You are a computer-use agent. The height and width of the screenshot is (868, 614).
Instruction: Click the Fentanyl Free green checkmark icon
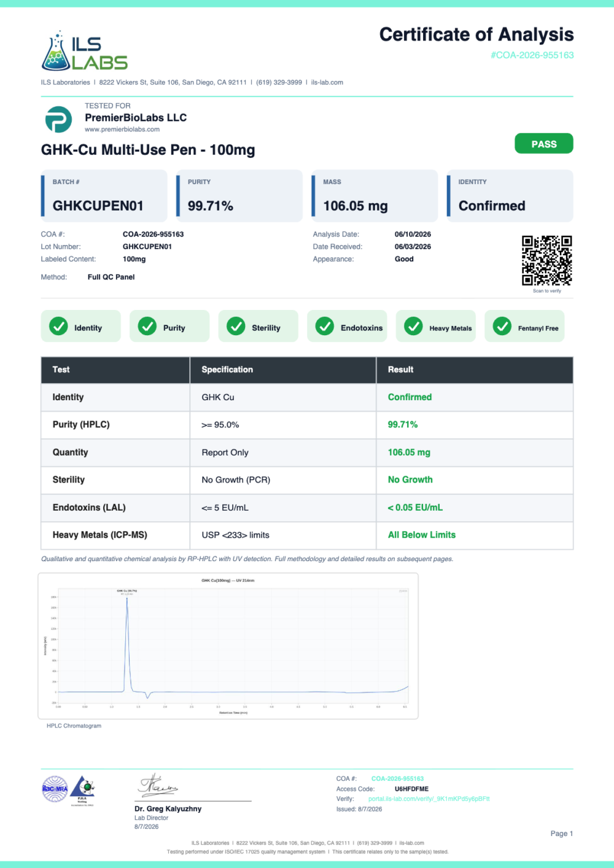[x=502, y=326]
